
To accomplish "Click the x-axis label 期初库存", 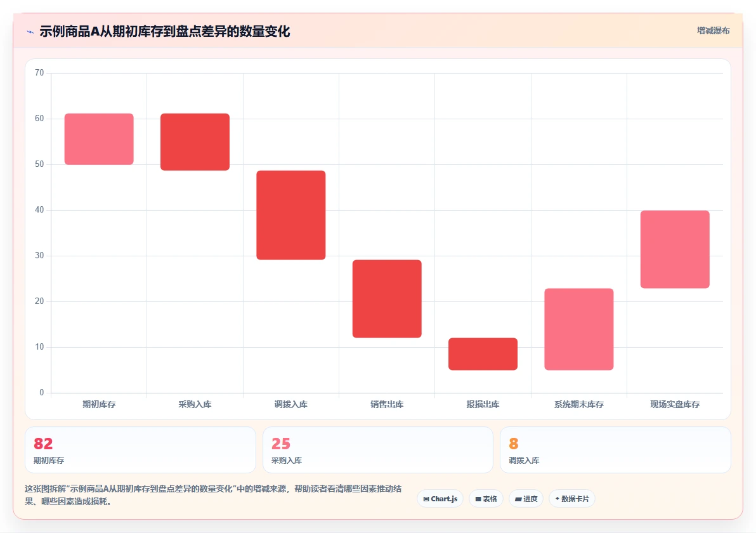I will (x=99, y=404).
